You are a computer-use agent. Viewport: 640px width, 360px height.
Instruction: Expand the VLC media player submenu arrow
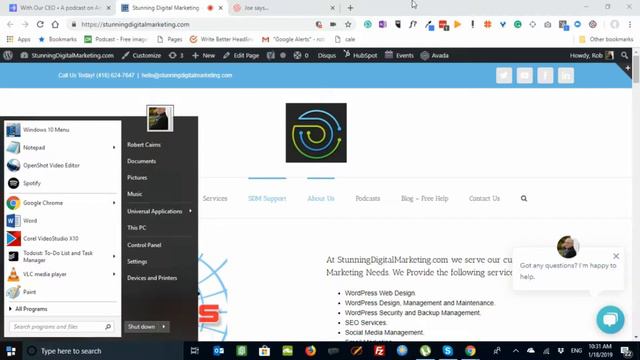[x=114, y=274]
